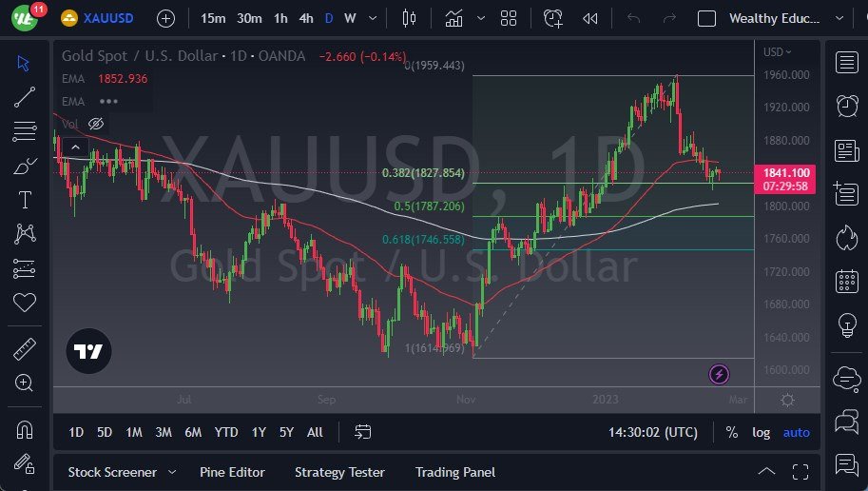868x491 pixels.
Task: Select the cursor arrow tool
Action: pos(23,63)
